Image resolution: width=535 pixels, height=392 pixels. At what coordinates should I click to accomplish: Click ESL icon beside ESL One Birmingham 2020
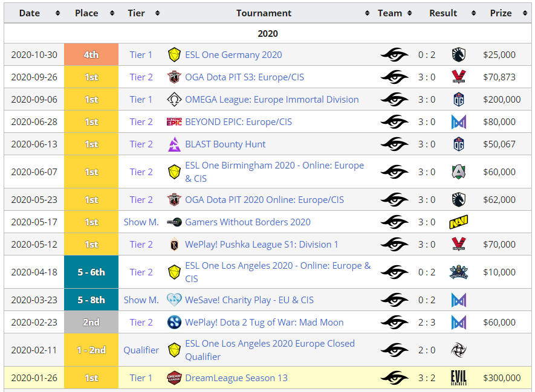coord(174,172)
